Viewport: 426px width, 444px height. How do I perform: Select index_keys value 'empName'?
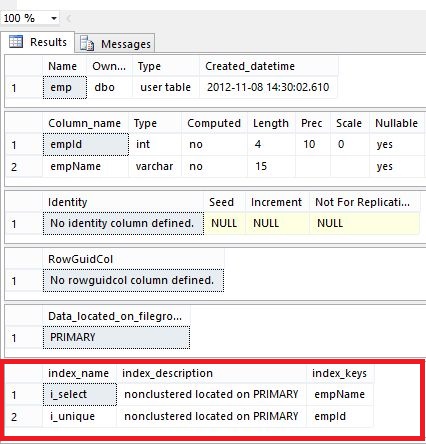click(340, 394)
